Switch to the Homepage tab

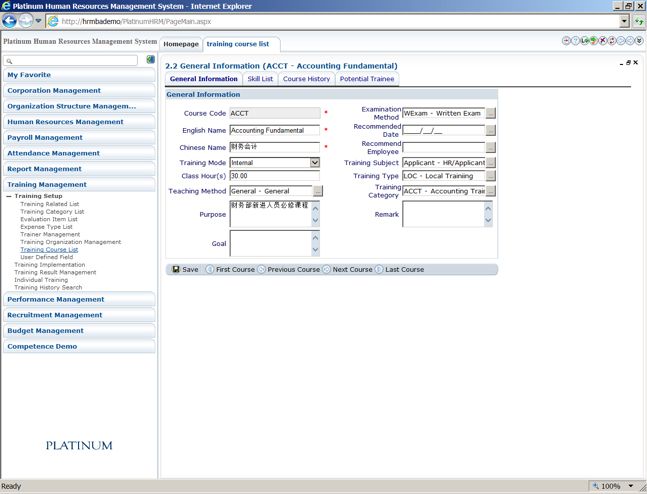(181, 44)
